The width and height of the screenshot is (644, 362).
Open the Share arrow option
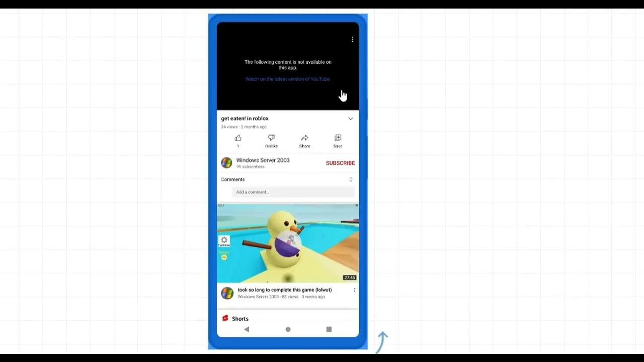304,138
